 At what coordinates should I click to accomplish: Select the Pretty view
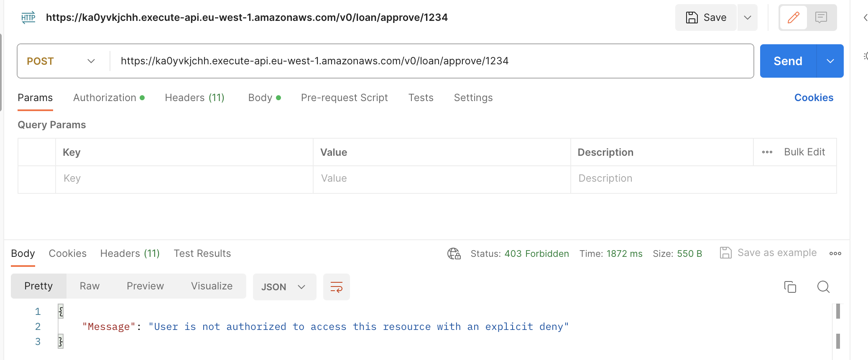(38, 286)
